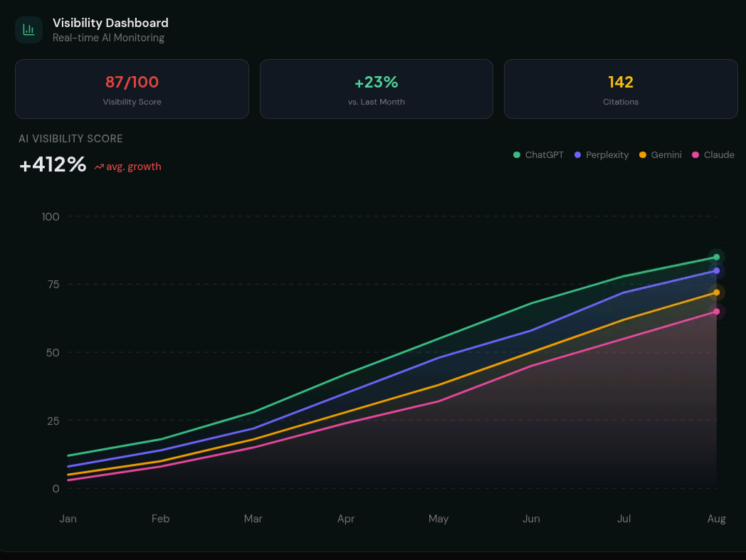Viewport: 746px width, 560px height.
Task: Select the Jan label on x-axis
Action: click(x=68, y=519)
